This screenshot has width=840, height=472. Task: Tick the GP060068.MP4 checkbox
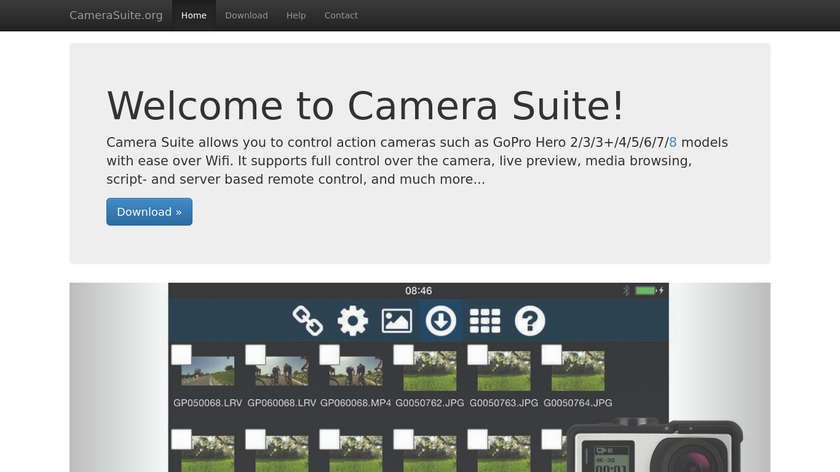coord(329,355)
